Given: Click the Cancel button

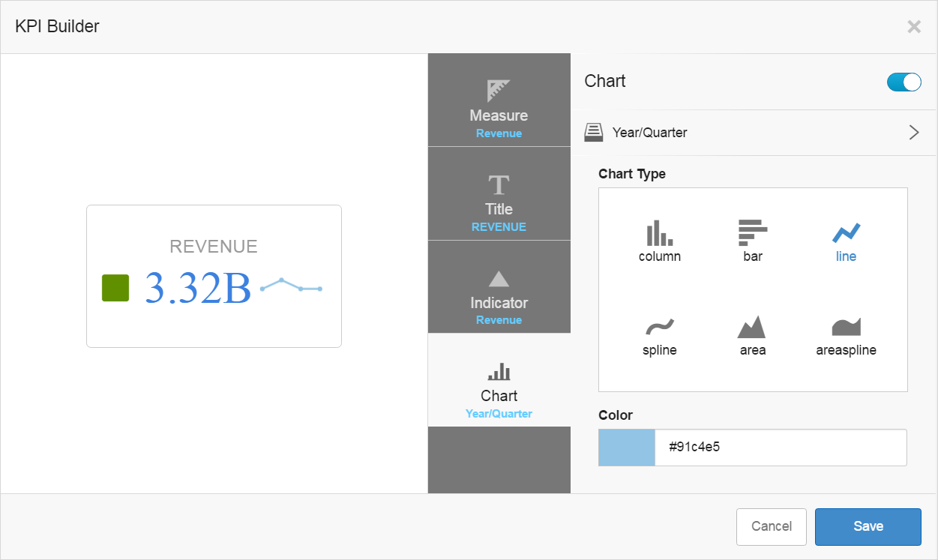Looking at the screenshot, I should [x=772, y=526].
